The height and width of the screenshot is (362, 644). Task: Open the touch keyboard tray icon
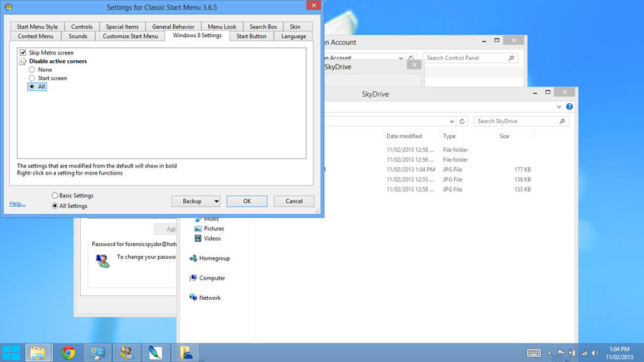(x=534, y=353)
